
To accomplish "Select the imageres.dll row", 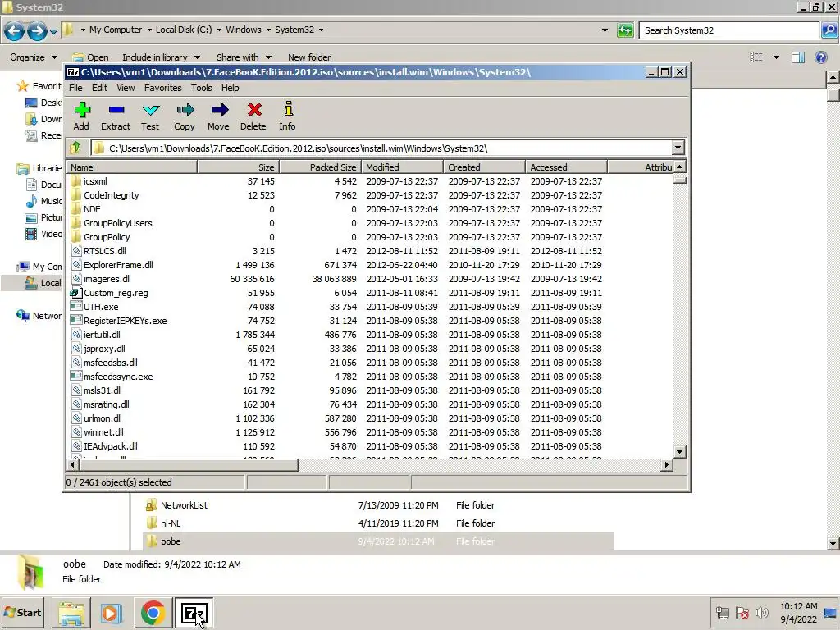I will 370,279.
